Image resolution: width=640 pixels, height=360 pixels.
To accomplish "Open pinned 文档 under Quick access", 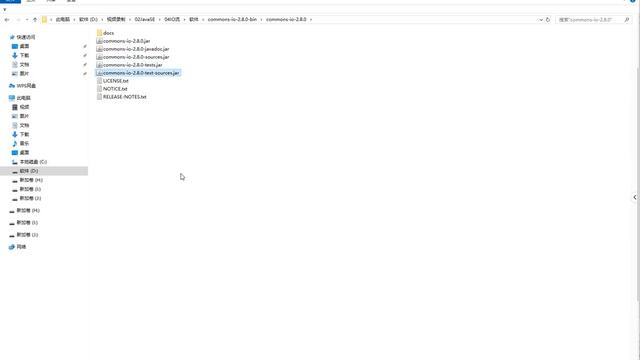I will click(x=20, y=64).
